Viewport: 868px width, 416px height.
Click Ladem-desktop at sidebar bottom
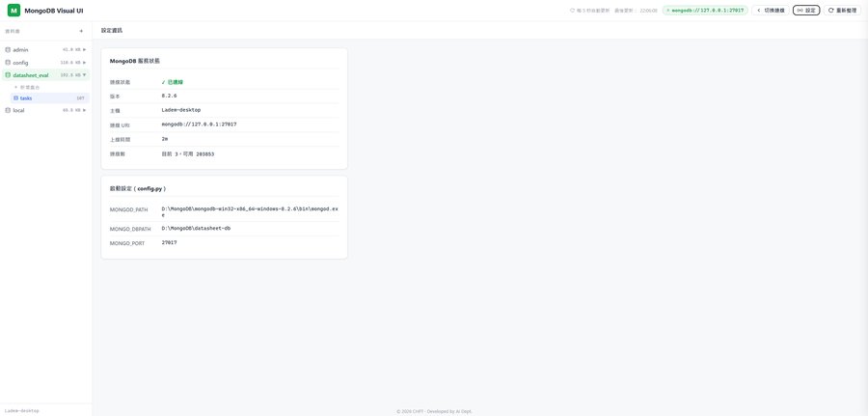click(22, 410)
